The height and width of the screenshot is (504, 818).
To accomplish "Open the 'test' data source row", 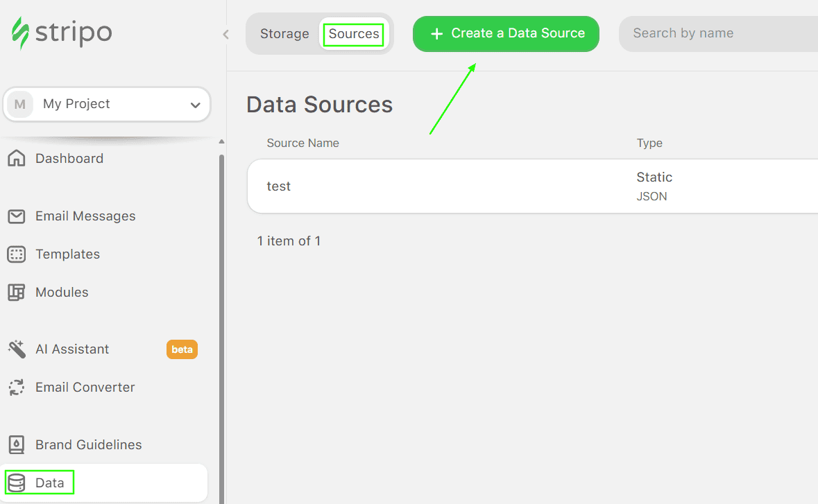I will [x=533, y=186].
